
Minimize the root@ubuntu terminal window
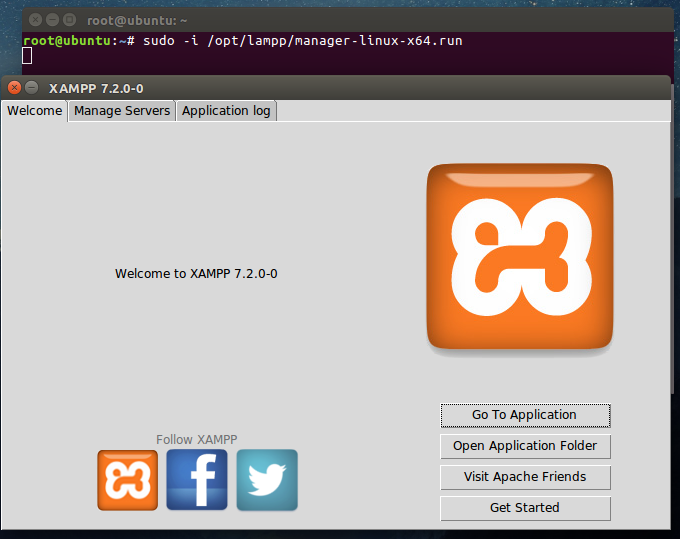pos(52,20)
